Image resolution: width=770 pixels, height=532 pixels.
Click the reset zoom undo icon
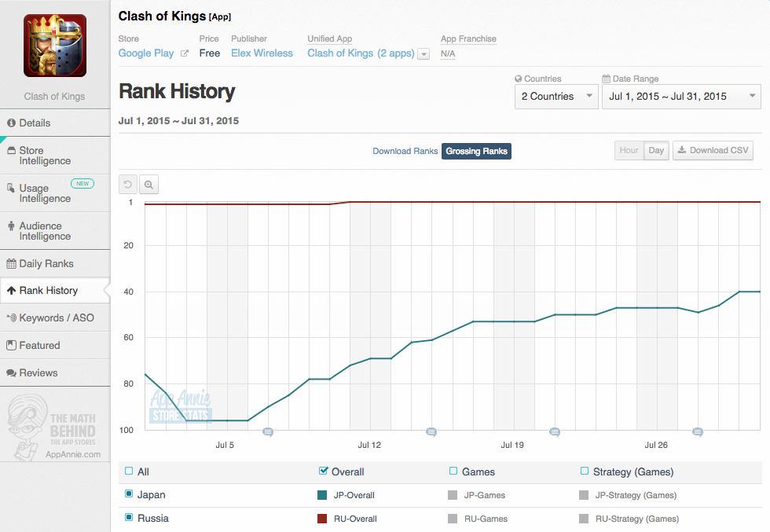[127, 185]
